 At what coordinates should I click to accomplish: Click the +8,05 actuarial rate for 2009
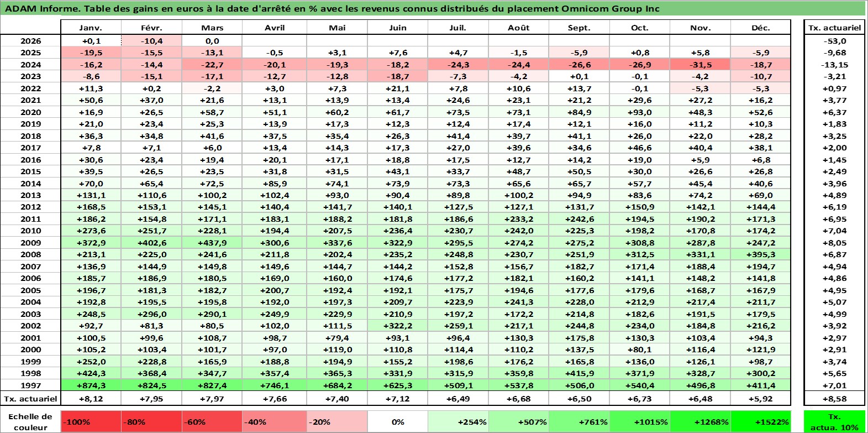point(834,243)
